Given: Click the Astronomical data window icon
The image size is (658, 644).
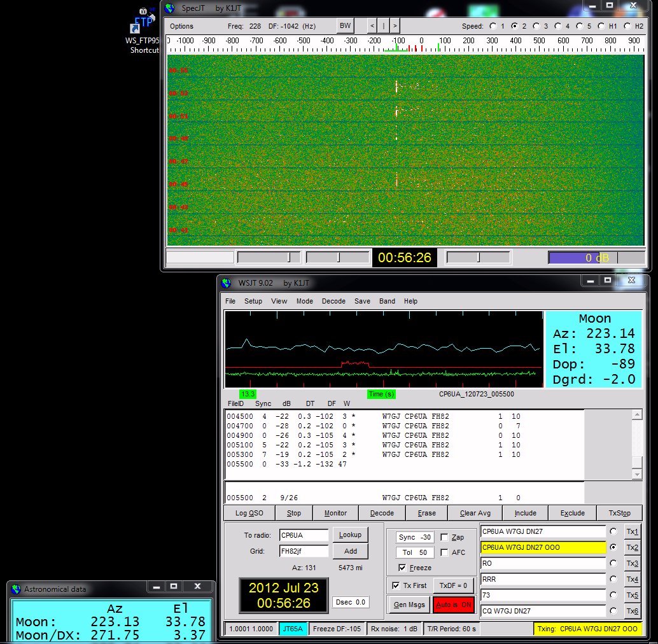Looking at the screenshot, I should click(x=15, y=589).
